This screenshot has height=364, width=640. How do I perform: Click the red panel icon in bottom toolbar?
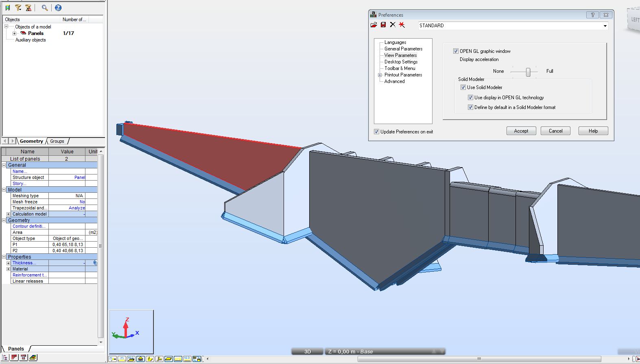click(15, 357)
